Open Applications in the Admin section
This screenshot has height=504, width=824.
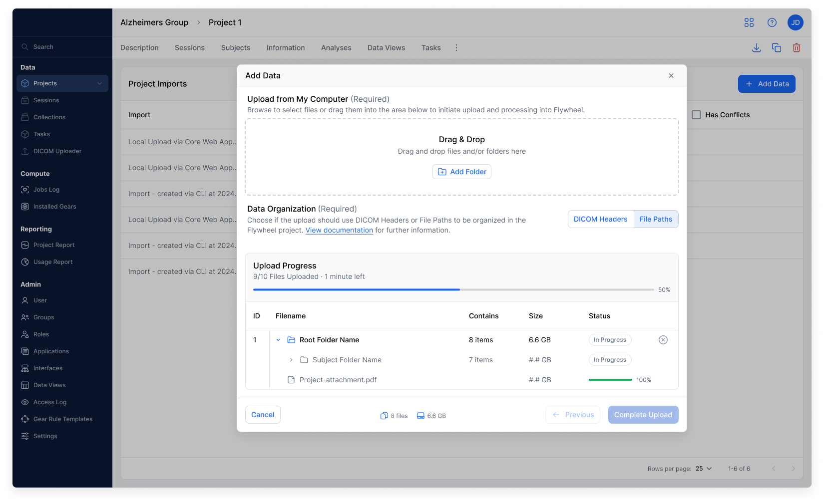tap(62, 351)
